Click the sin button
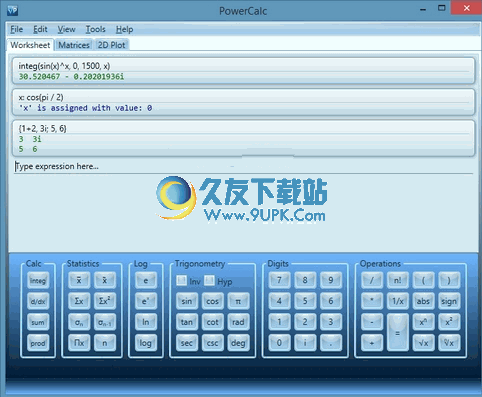The height and width of the screenshot is (397, 482). [187, 301]
